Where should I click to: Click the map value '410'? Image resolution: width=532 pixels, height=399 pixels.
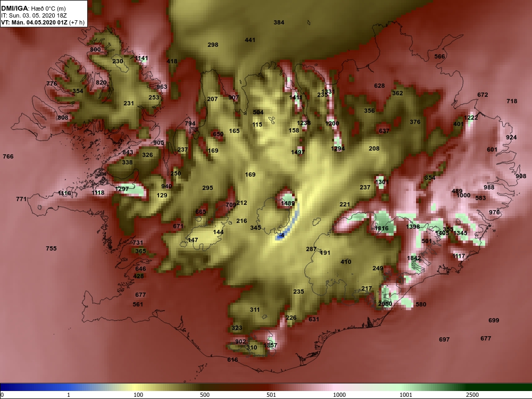click(346, 262)
